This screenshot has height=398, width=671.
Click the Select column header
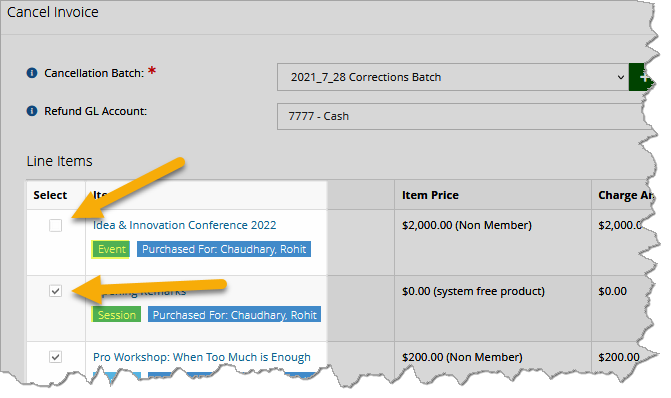(50, 195)
